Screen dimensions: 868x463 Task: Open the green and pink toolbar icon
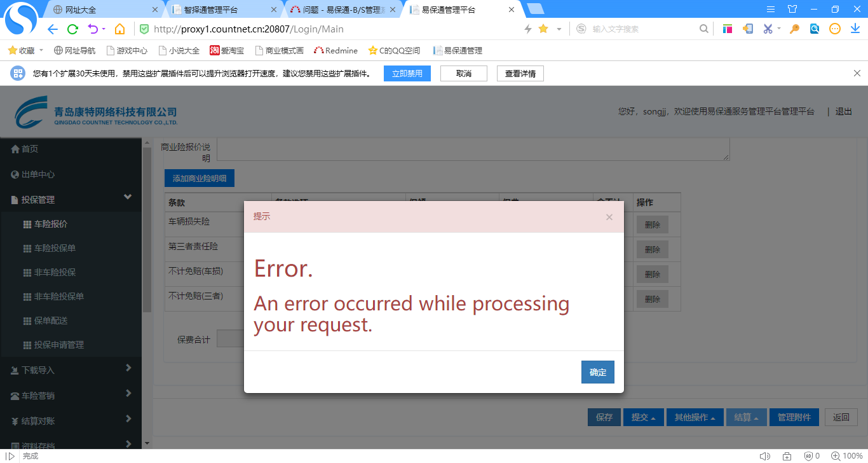728,29
